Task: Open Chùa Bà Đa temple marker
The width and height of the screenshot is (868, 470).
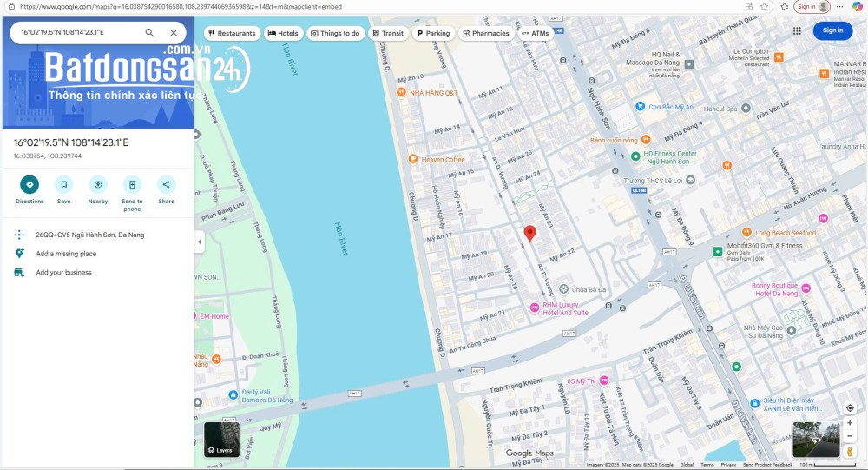Action: pyautogui.click(x=563, y=289)
